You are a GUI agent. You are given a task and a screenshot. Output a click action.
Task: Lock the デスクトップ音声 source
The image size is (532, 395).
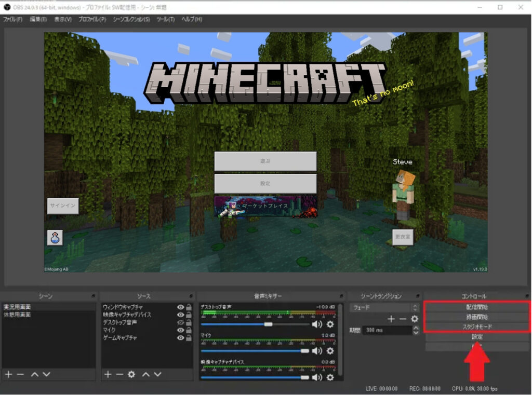tap(189, 322)
